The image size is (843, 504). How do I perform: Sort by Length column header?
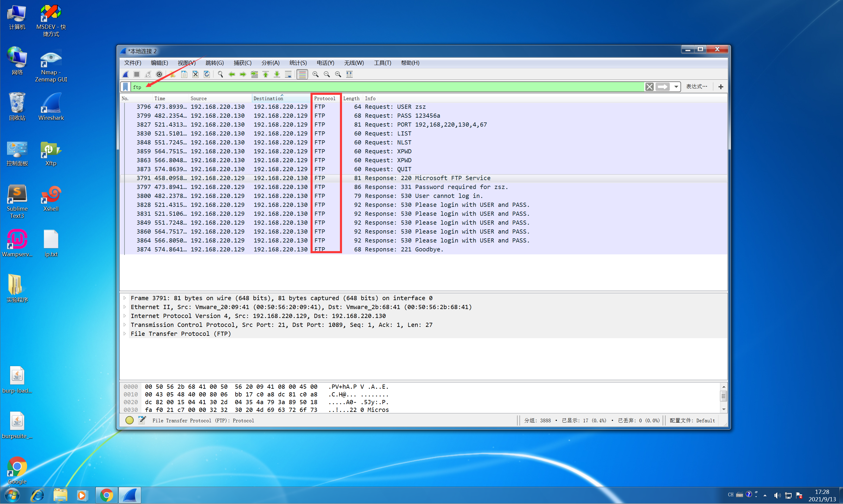[352, 98]
